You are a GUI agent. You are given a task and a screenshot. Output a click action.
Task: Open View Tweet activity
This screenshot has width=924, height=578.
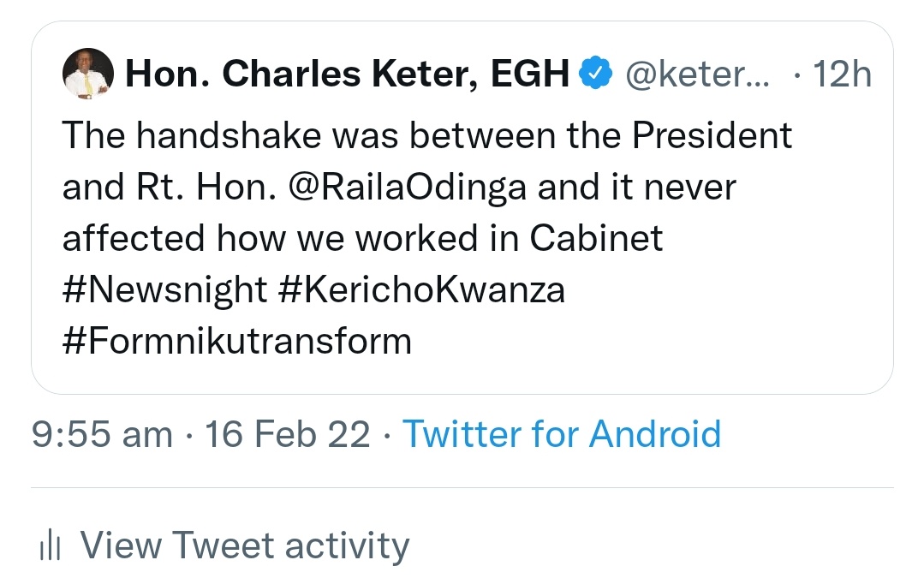pyautogui.click(x=244, y=546)
